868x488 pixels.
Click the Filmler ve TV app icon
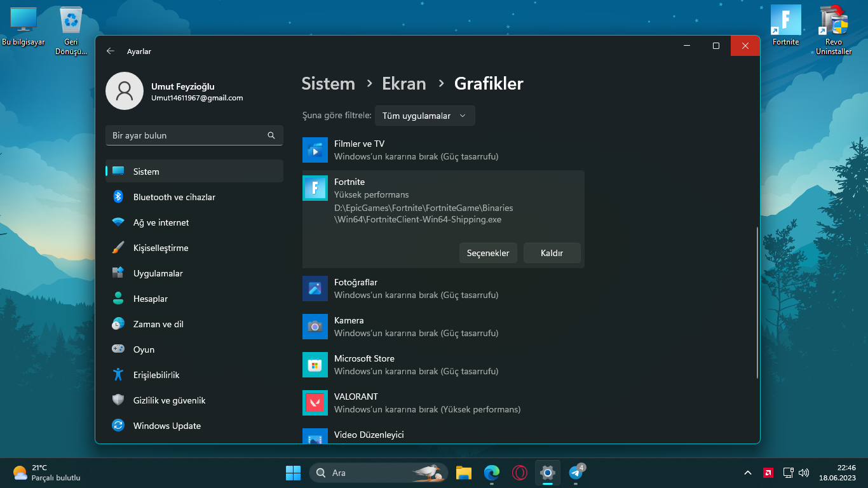(315, 150)
